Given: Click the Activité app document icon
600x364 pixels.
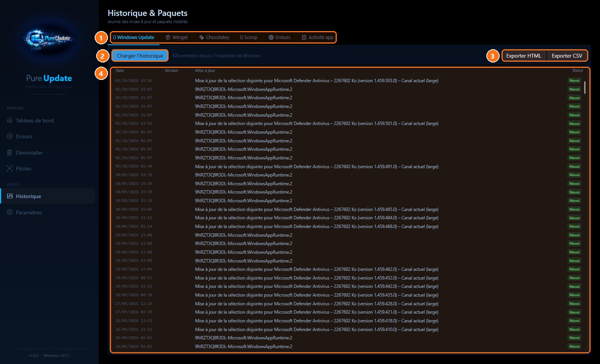Looking at the screenshot, I should click(304, 37).
